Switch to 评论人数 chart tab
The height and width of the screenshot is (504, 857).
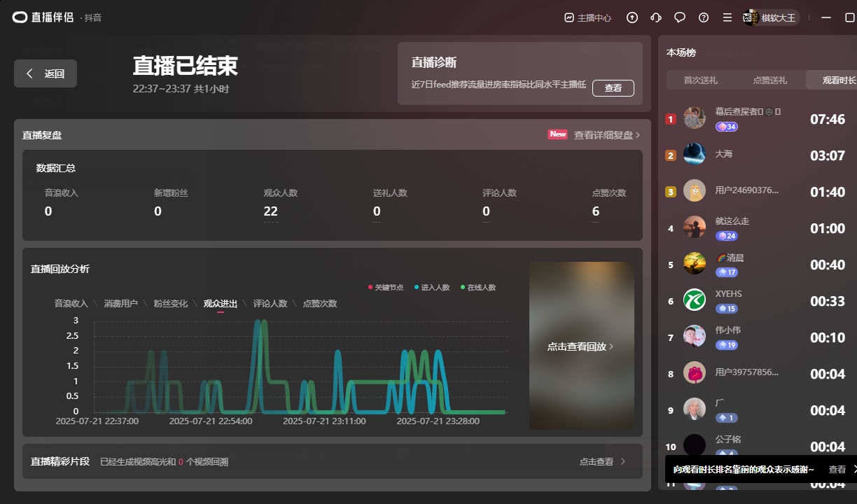[x=270, y=304]
